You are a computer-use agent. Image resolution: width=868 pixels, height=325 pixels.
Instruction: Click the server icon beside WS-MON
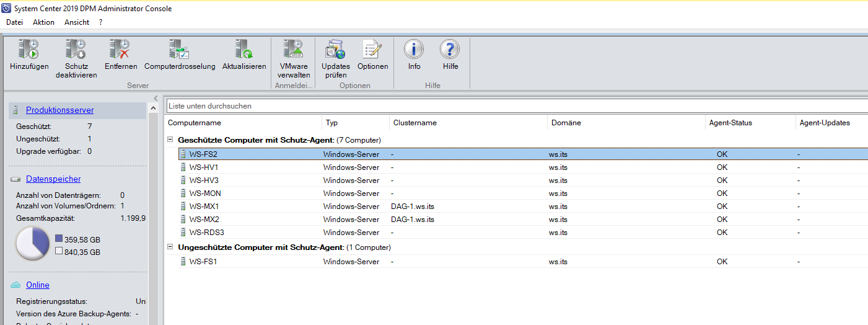(x=183, y=193)
